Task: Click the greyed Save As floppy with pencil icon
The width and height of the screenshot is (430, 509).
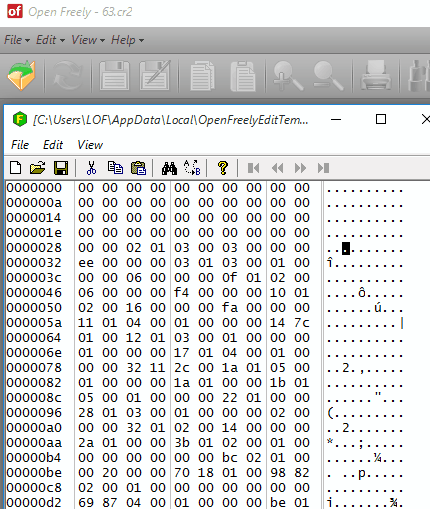Action: [x=155, y=76]
